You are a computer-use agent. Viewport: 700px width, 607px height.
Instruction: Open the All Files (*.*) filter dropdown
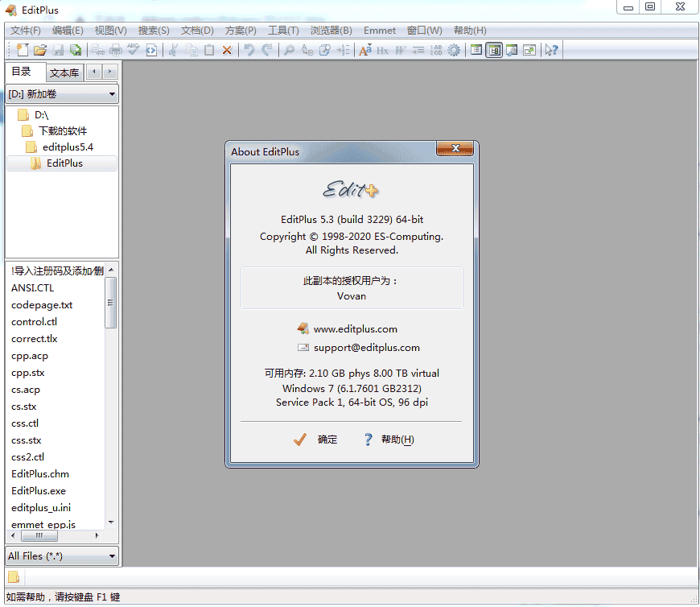tap(62, 556)
